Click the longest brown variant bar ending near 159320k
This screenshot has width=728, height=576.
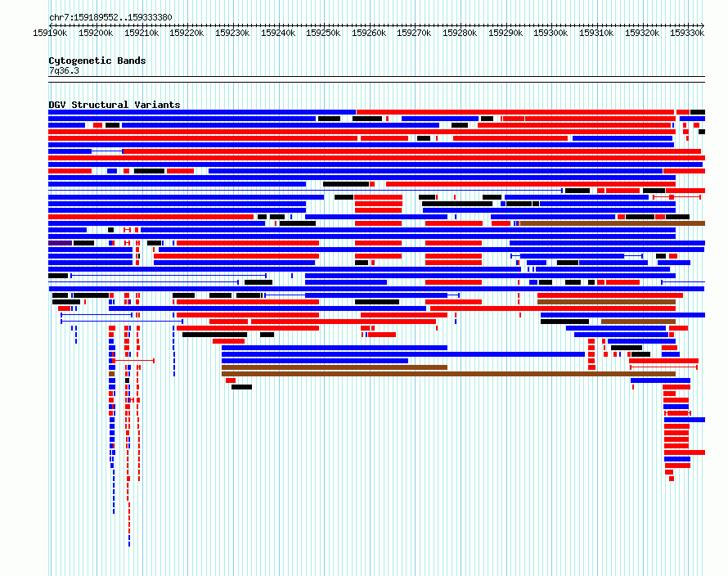click(448, 374)
